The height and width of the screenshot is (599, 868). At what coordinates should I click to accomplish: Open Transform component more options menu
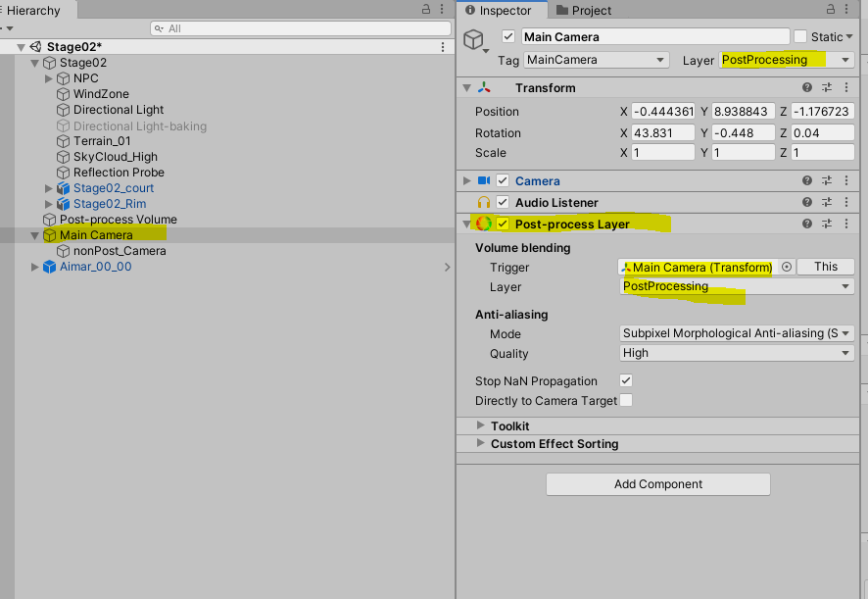tap(846, 87)
